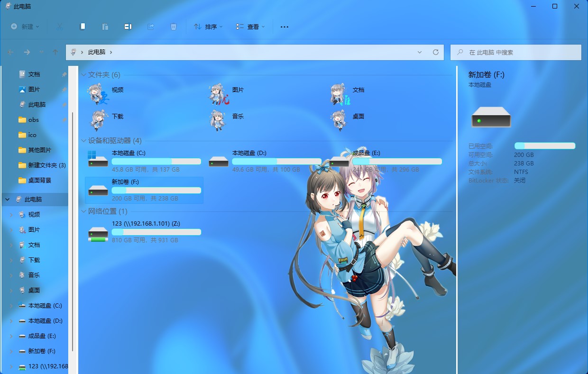This screenshot has width=588, height=374.
Task: Click the Paste clipboard icon
Action: pos(105,27)
